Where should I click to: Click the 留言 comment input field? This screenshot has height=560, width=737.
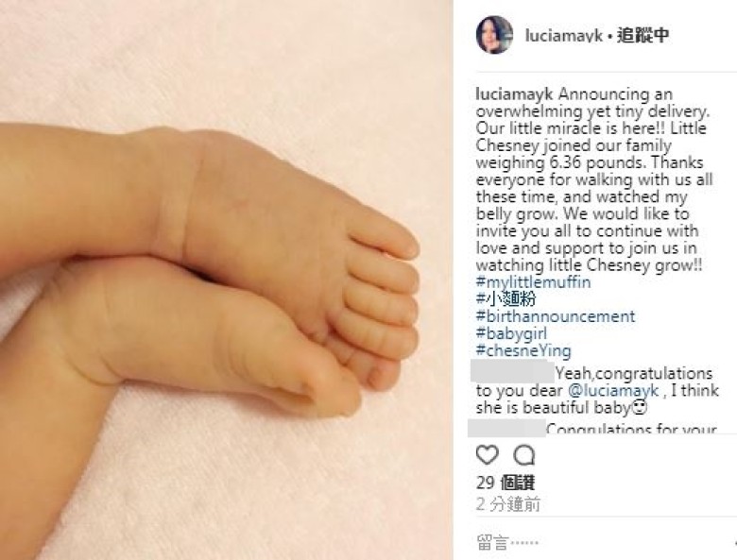click(x=602, y=543)
